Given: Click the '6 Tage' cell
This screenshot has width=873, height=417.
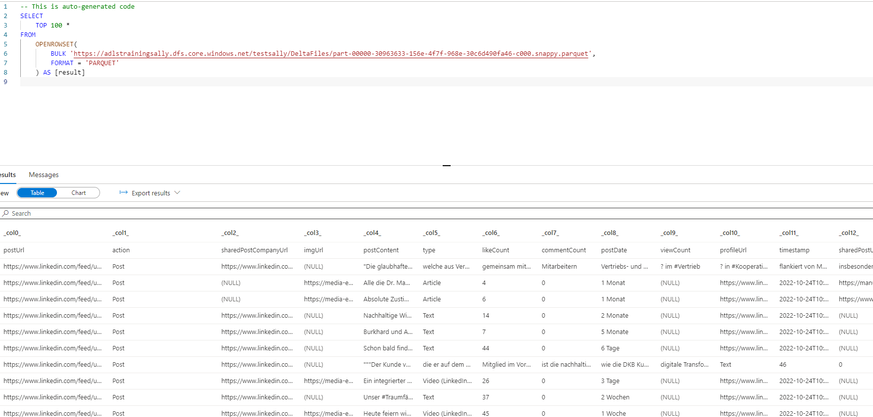Looking at the screenshot, I should click(611, 349).
